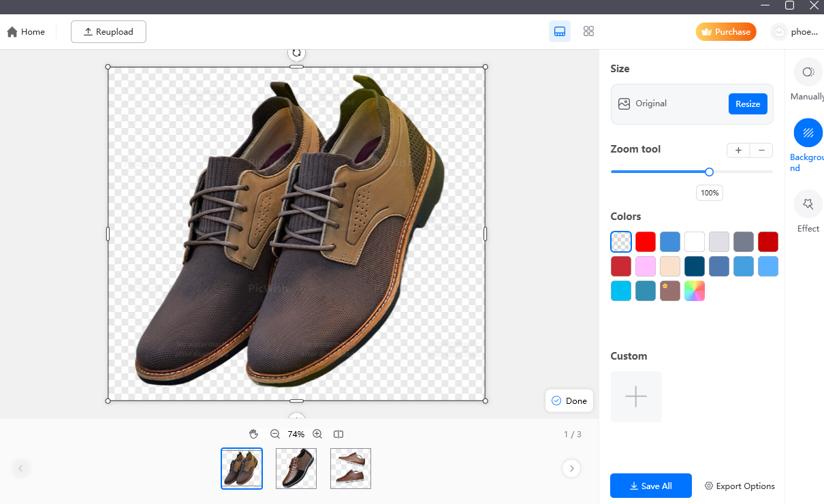Click the rotate handle above the image
Viewport: 824px width, 504px height.
296,52
